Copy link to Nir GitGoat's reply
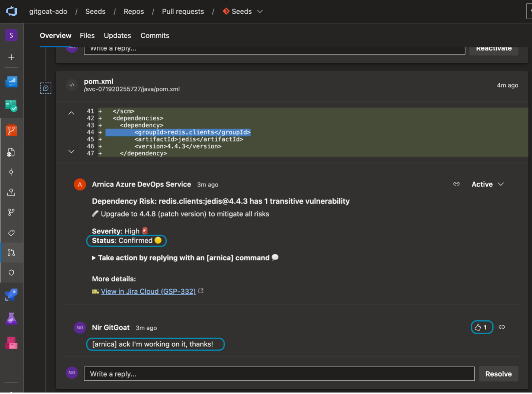Image resolution: width=532 pixels, height=394 pixels. [x=502, y=327]
